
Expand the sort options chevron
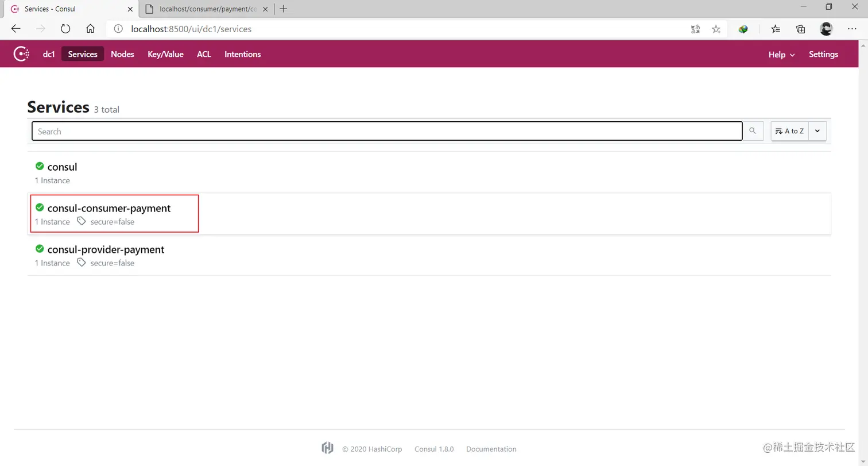coord(817,131)
